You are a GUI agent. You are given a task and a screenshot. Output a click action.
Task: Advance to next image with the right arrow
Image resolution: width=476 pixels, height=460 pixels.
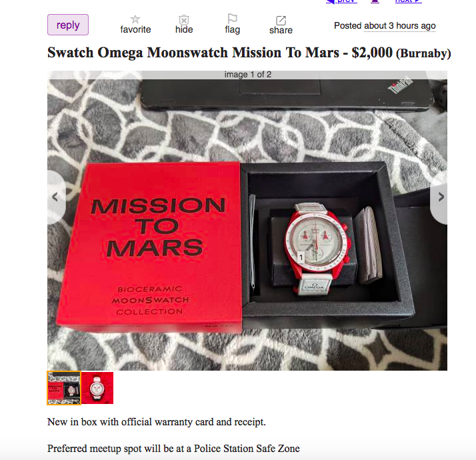click(440, 197)
